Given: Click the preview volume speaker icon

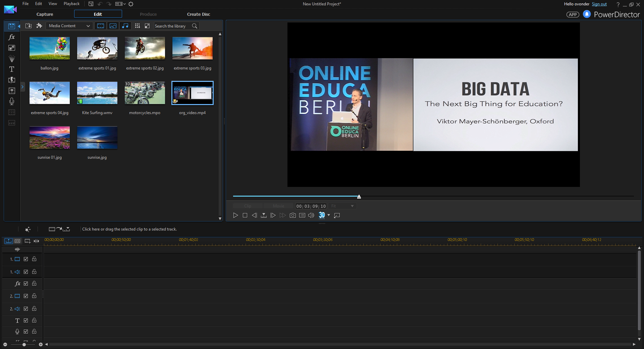Looking at the screenshot, I should pos(311,215).
